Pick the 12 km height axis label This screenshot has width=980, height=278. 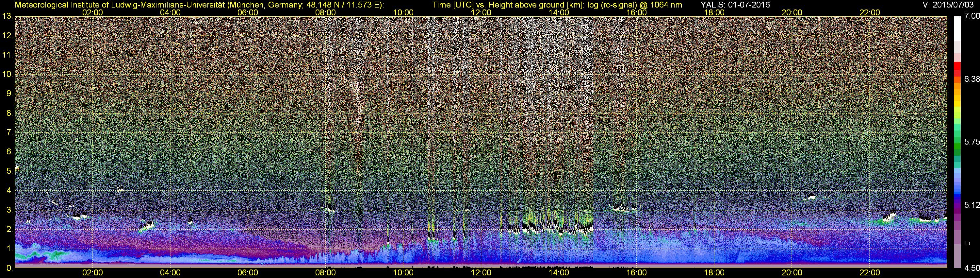(8, 36)
